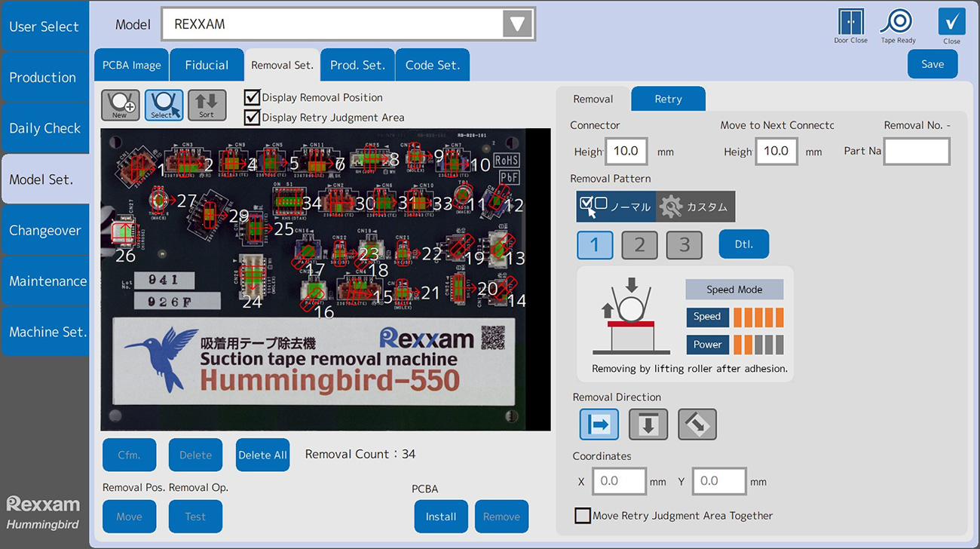This screenshot has height=549, width=980.
Task: Click the Speed Mode header
Action: (734, 290)
